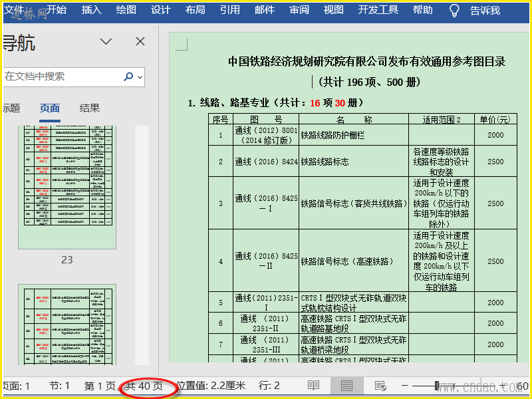Click the zoom out minus button
Viewport: 532px width, 399px height.
tap(404, 386)
